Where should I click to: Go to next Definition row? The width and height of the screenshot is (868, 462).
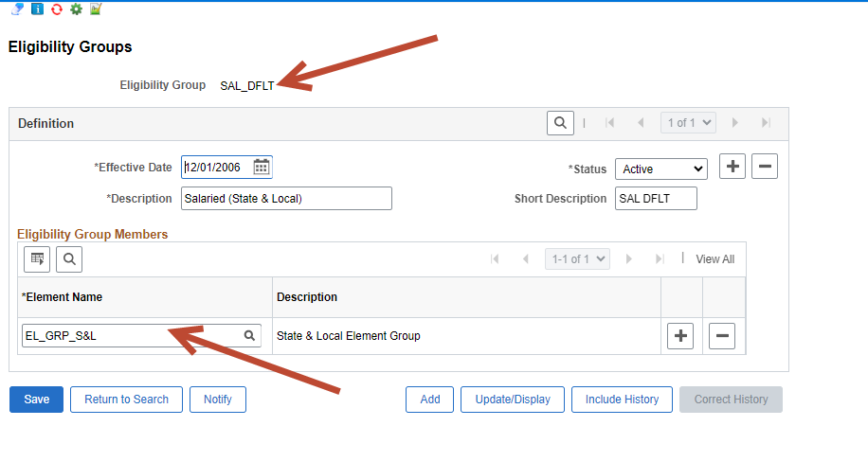click(x=735, y=123)
